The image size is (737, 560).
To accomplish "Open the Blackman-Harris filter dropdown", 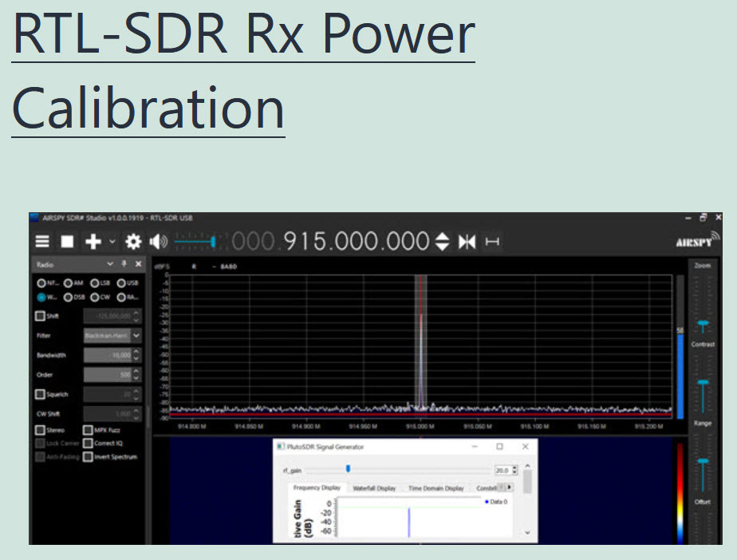I will click(x=136, y=336).
